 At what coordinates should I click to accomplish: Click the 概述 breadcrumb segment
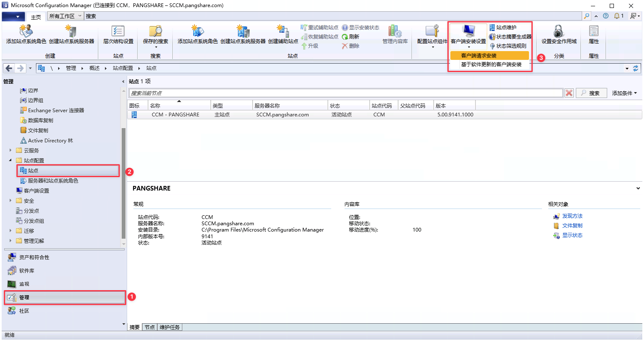pos(95,68)
